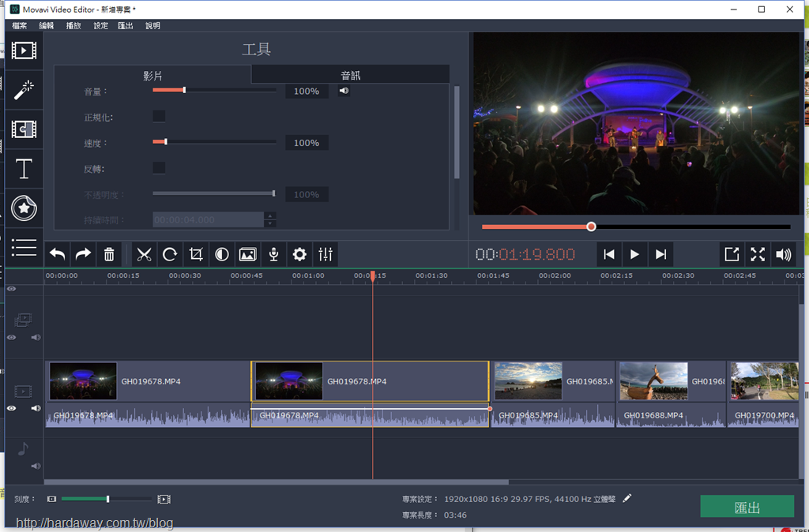Click the green 匯出 export button
809x532 pixels.
coord(747,508)
